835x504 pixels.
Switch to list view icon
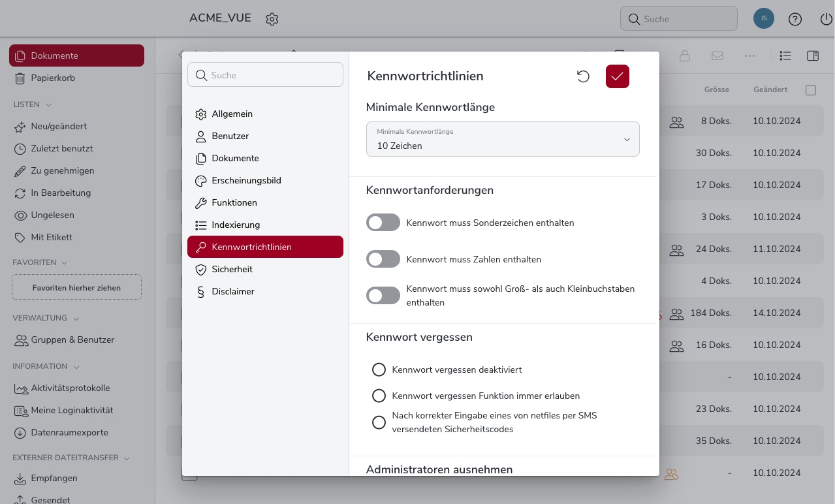[x=785, y=56]
